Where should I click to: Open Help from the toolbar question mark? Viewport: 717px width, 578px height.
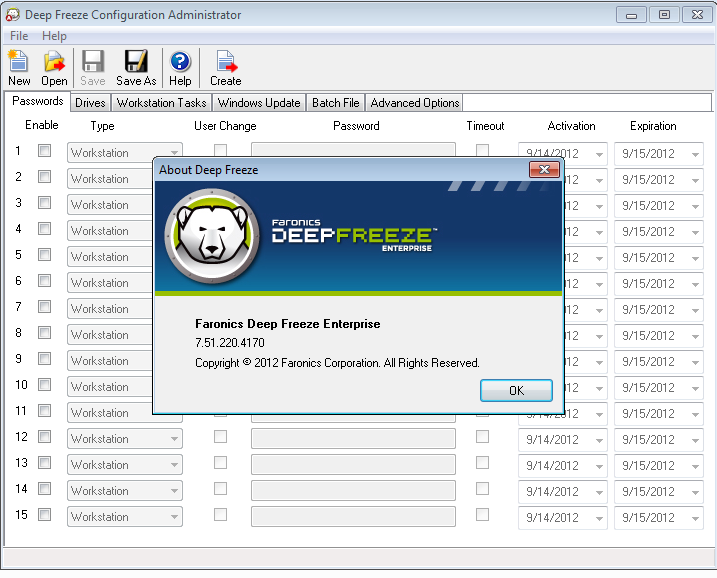(180, 68)
